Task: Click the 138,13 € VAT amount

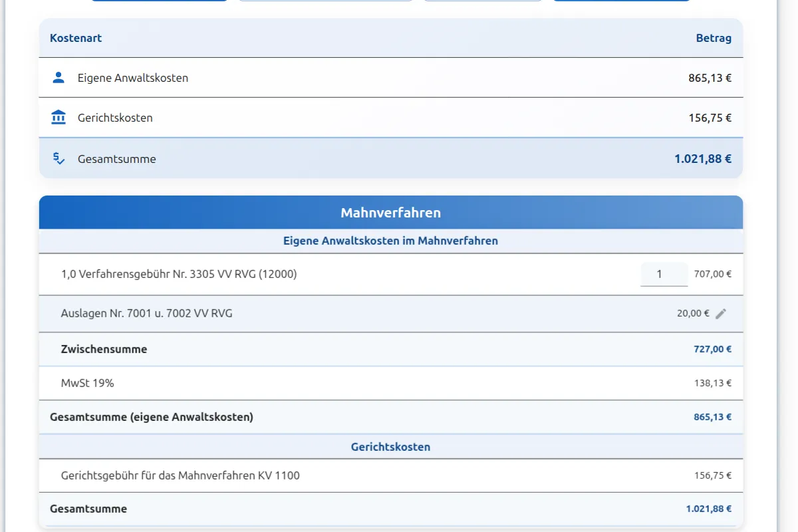Action: [x=712, y=383]
